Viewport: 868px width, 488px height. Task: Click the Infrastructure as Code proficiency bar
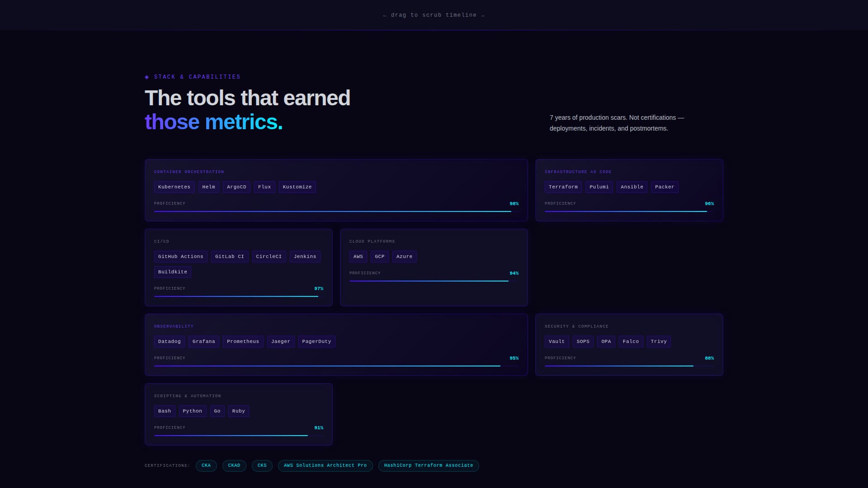[629, 211]
